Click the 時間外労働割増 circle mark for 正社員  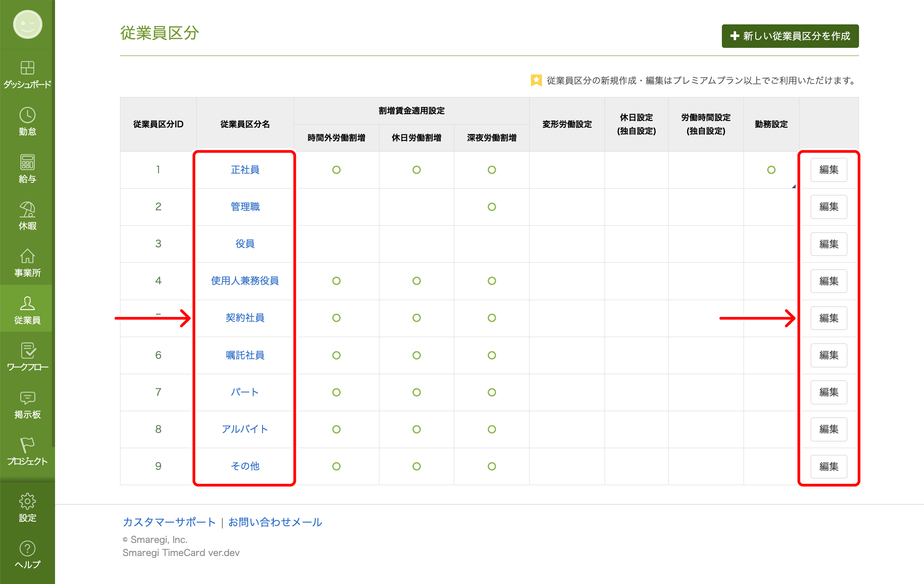coord(337,170)
